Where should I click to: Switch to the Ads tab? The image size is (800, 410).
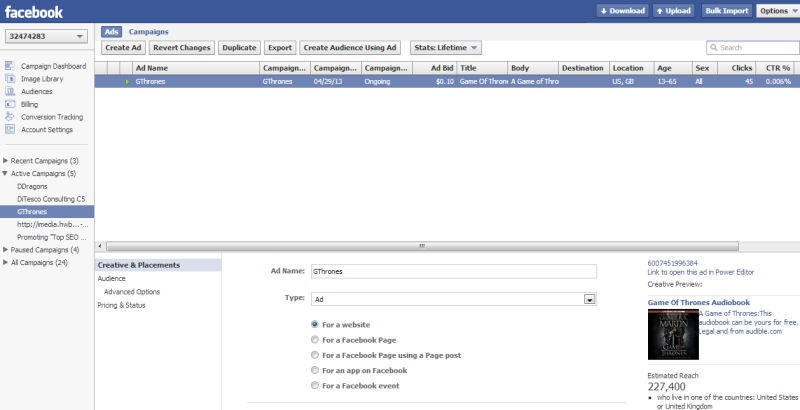pyautogui.click(x=111, y=32)
